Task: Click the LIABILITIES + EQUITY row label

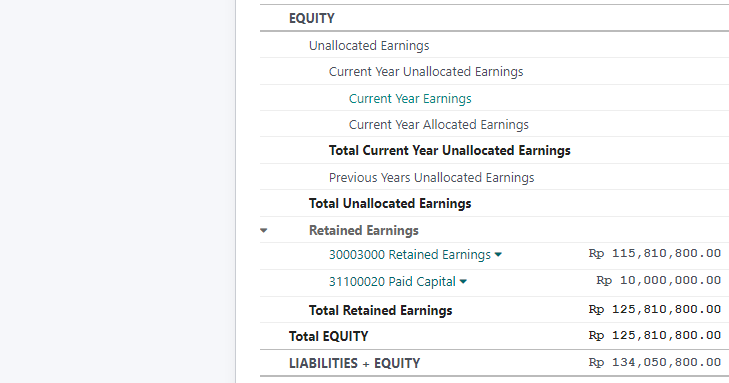Action: 354,363
